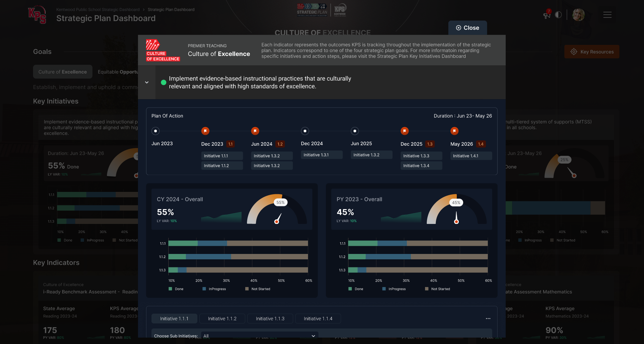
Task: Switch to Initiative 1.1.1 tab
Action: (174, 319)
